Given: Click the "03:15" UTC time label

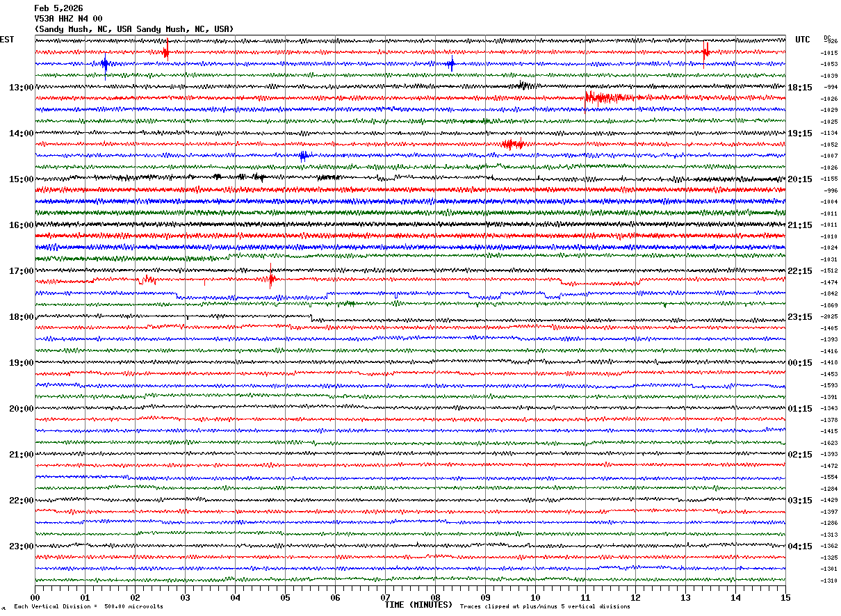Looking at the screenshot, I should [x=800, y=501].
